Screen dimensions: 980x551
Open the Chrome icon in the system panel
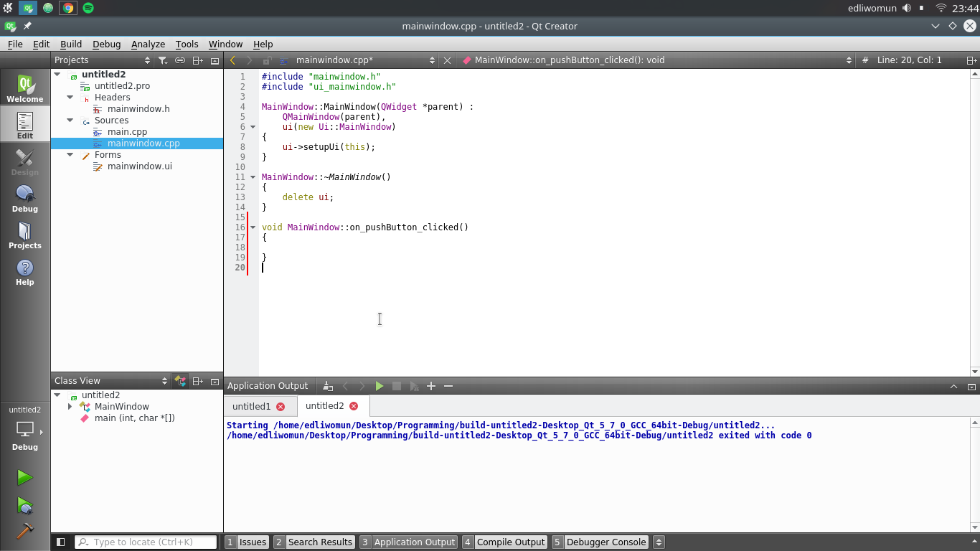pos(68,8)
